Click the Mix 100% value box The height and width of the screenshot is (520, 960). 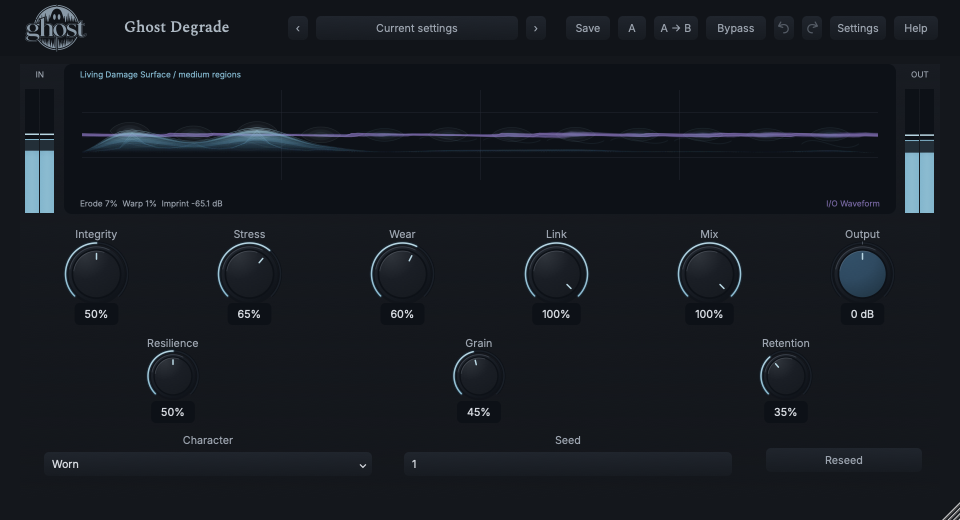(x=709, y=314)
